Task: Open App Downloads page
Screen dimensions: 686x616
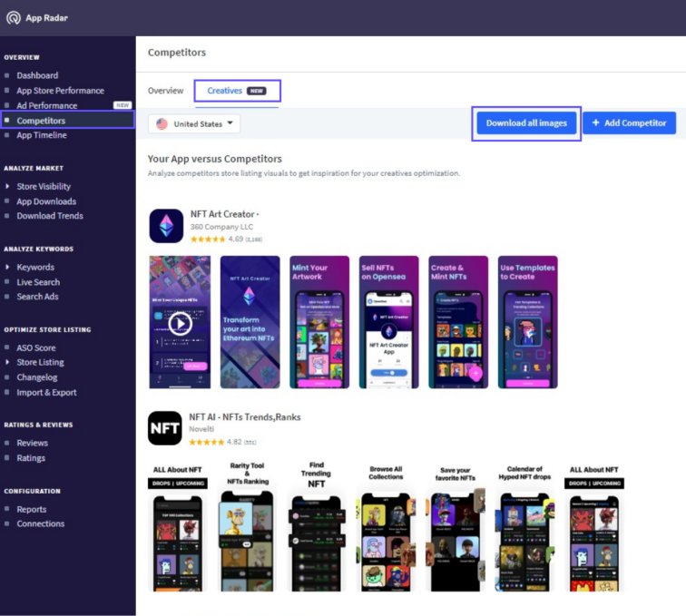Action: (x=46, y=201)
